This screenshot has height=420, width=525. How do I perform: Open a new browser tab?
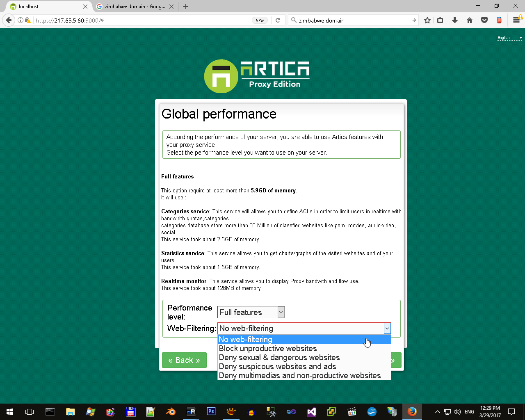186,7
